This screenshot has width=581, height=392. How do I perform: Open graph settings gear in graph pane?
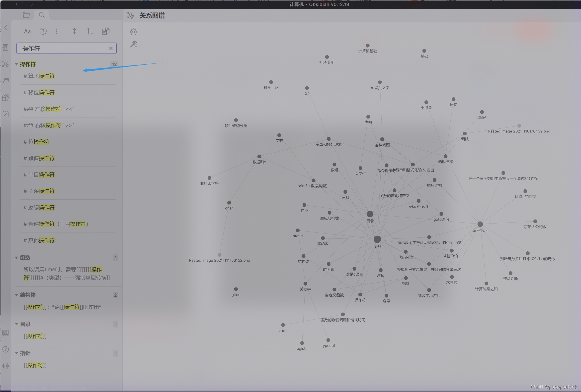pos(134,32)
